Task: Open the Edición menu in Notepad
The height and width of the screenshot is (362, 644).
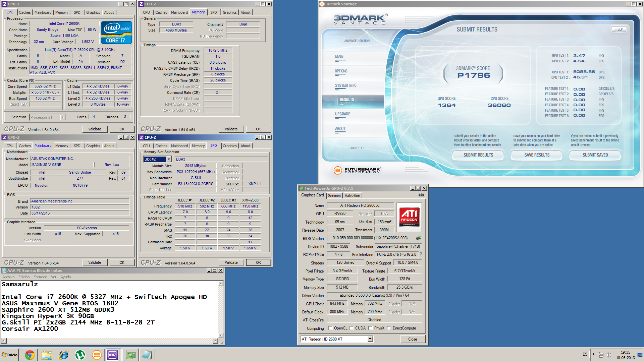Action: tap(24, 277)
